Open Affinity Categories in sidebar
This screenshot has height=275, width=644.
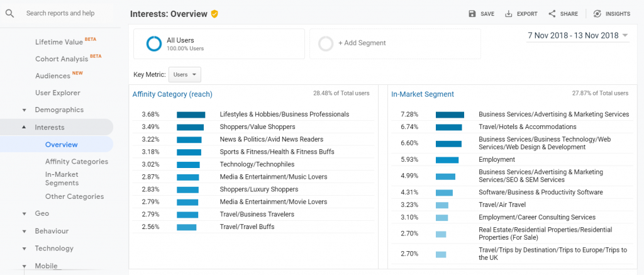click(77, 162)
